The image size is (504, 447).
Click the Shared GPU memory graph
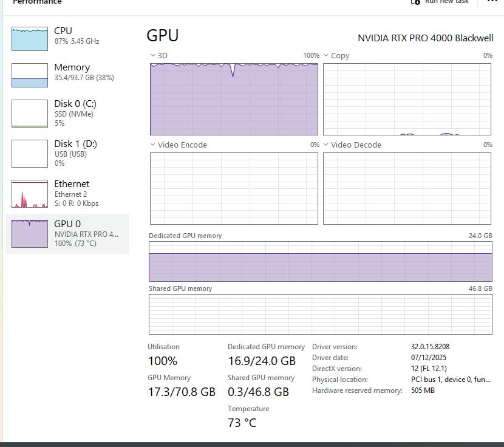(321, 314)
